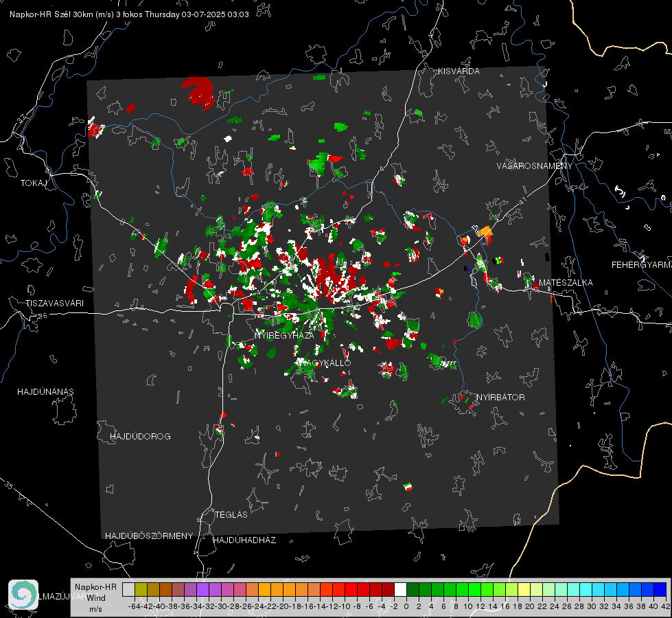Click the 42 value at legend's end
This screenshot has width=672, height=618.
[666, 606]
